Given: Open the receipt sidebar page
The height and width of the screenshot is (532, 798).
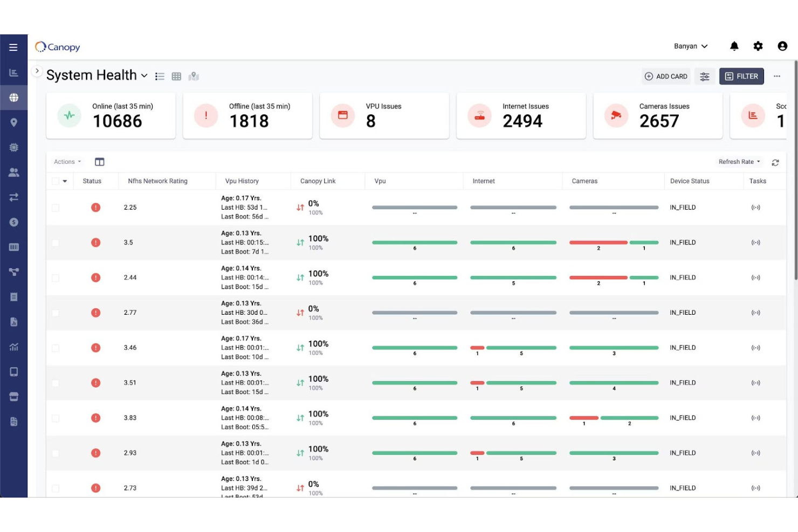Looking at the screenshot, I should coord(14,297).
